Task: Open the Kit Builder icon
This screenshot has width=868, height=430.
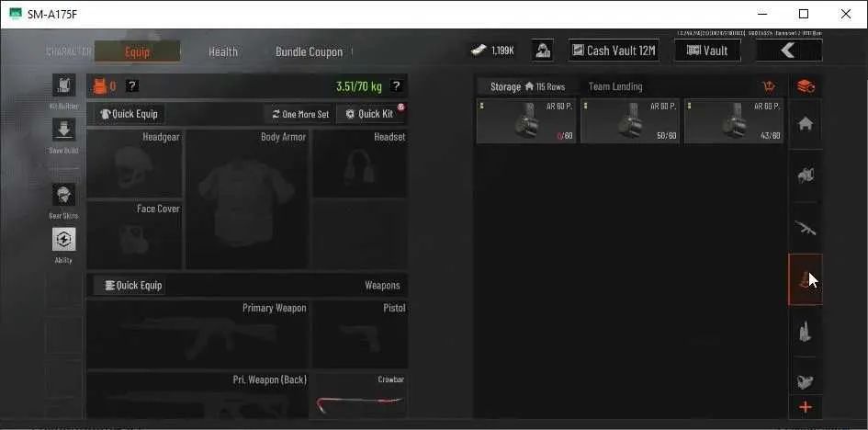Action: click(63, 85)
